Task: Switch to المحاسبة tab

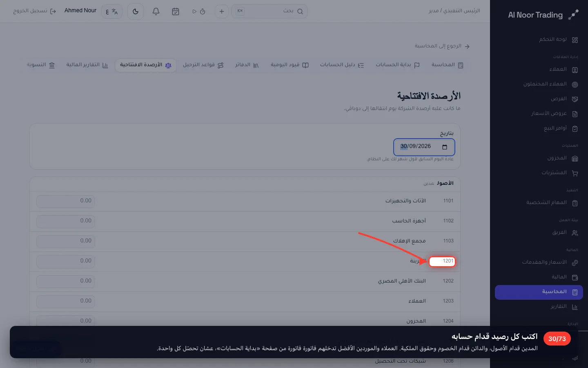Action: pyautogui.click(x=447, y=65)
